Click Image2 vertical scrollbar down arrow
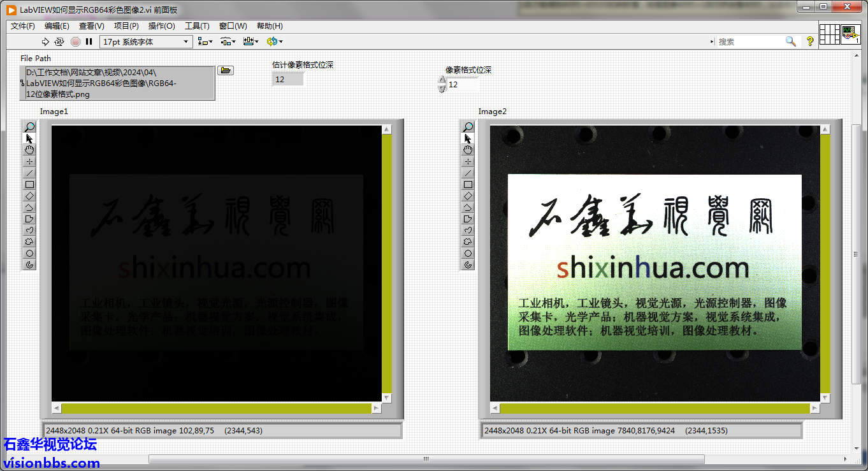868x471 pixels. pyautogui.click(x=825, y=398)
